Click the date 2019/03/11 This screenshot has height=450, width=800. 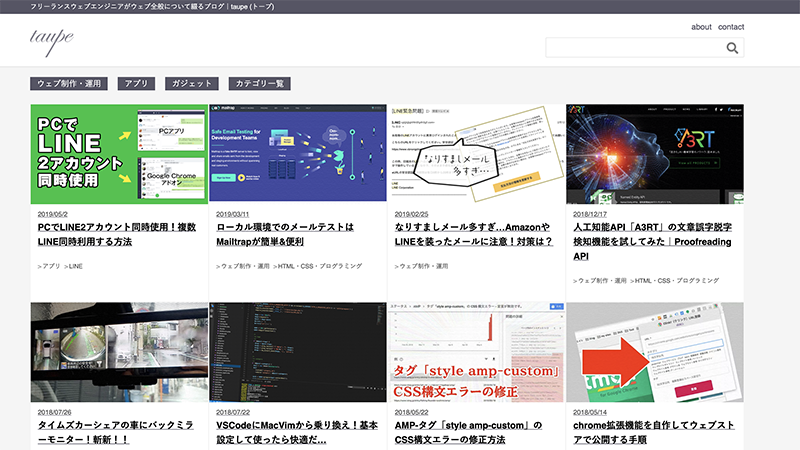point(233,214)
